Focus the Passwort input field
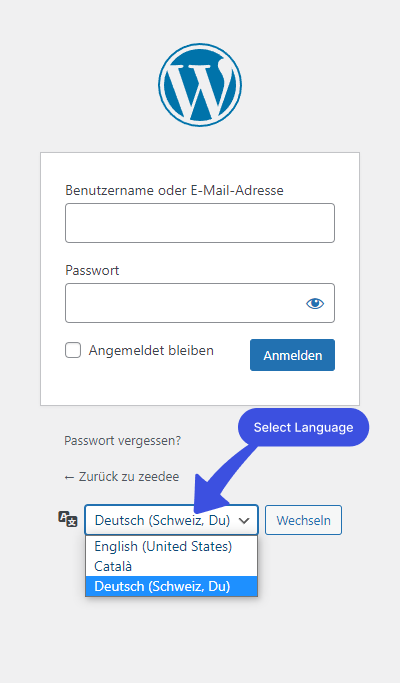400x683 pixels. [x=200, y=303]
